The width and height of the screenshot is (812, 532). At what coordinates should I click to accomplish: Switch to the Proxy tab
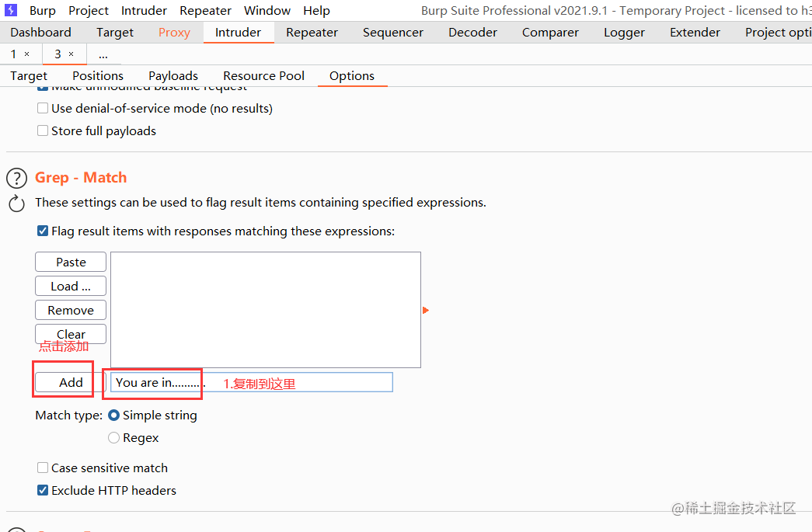coord(175,33)
